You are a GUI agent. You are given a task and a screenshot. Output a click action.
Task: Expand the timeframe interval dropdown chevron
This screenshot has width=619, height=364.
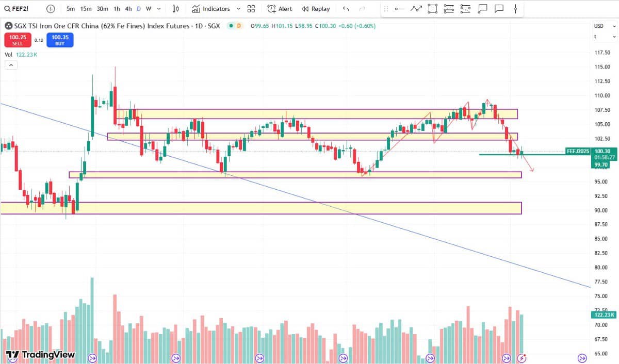159,9
